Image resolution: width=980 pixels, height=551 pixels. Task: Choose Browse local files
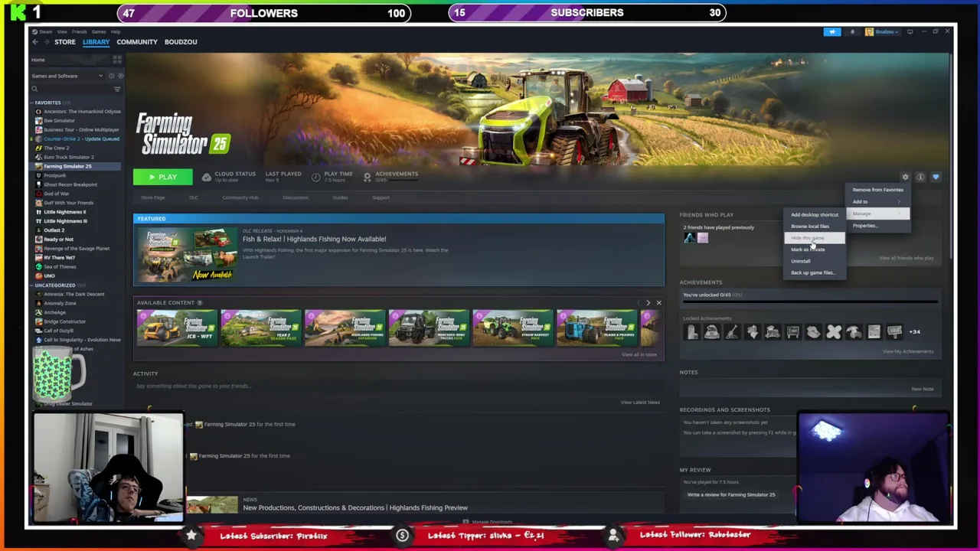pos(815,227)
